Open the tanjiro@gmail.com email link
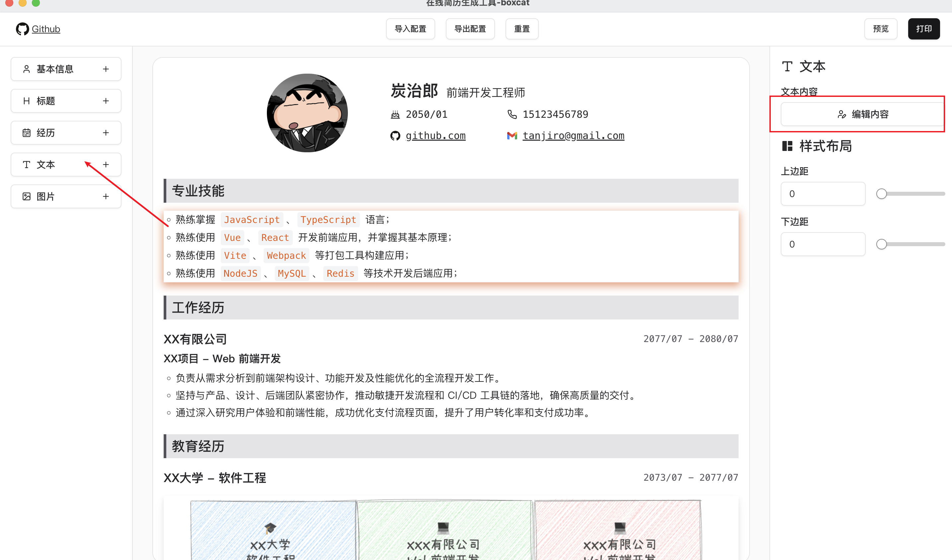 point(574,136)
